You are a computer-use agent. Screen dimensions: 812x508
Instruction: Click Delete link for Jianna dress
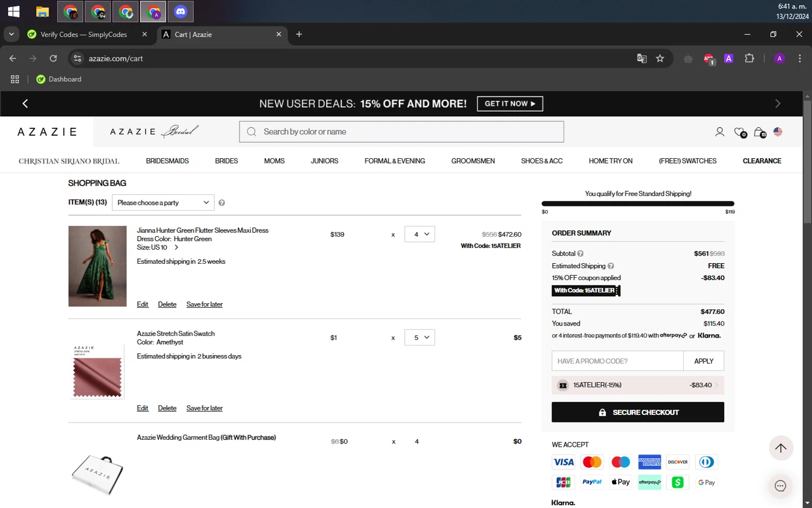(167, 304)
